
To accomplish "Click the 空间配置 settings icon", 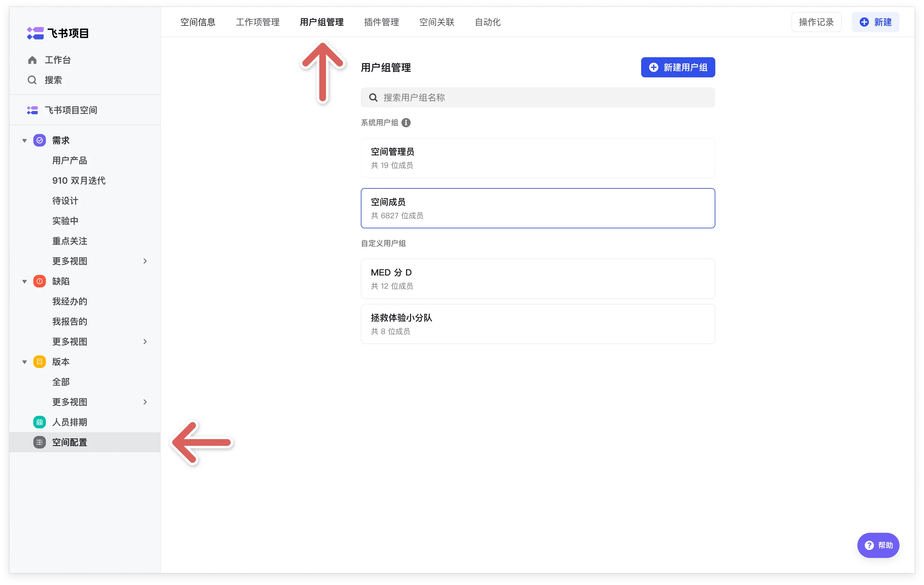I will pyautogui.click(x=40, y=442).
